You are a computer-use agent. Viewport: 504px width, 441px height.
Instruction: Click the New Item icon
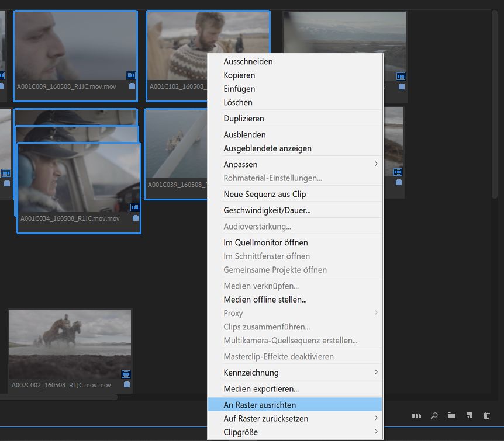(469, 416)
